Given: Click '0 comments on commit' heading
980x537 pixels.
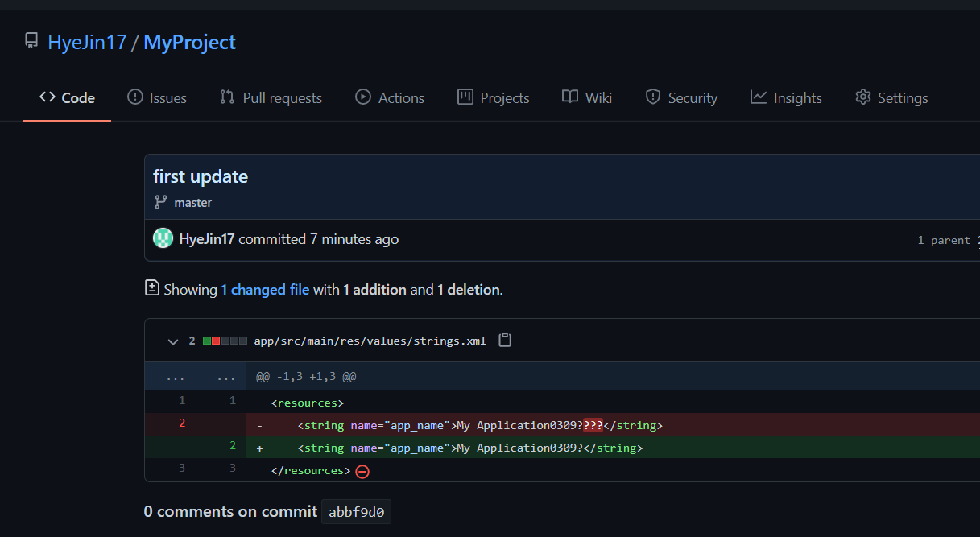Looking at the screenshot, I should pyautogui.click(x=230, y=511).
